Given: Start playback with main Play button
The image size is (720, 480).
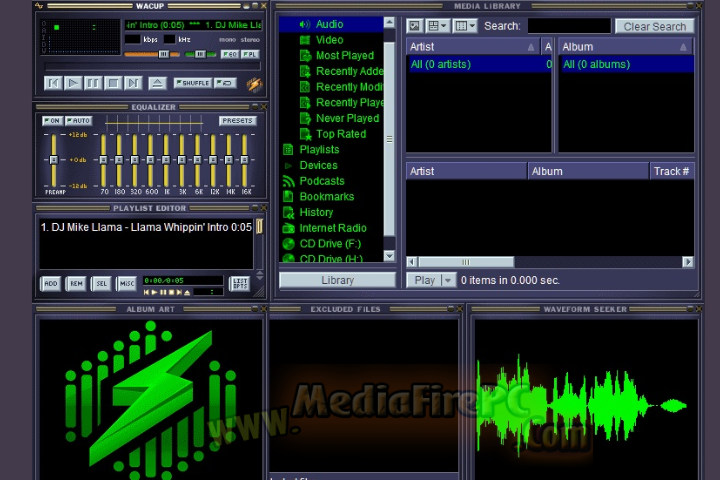Looking at the screenshot, I should click(x=73, y=83).
